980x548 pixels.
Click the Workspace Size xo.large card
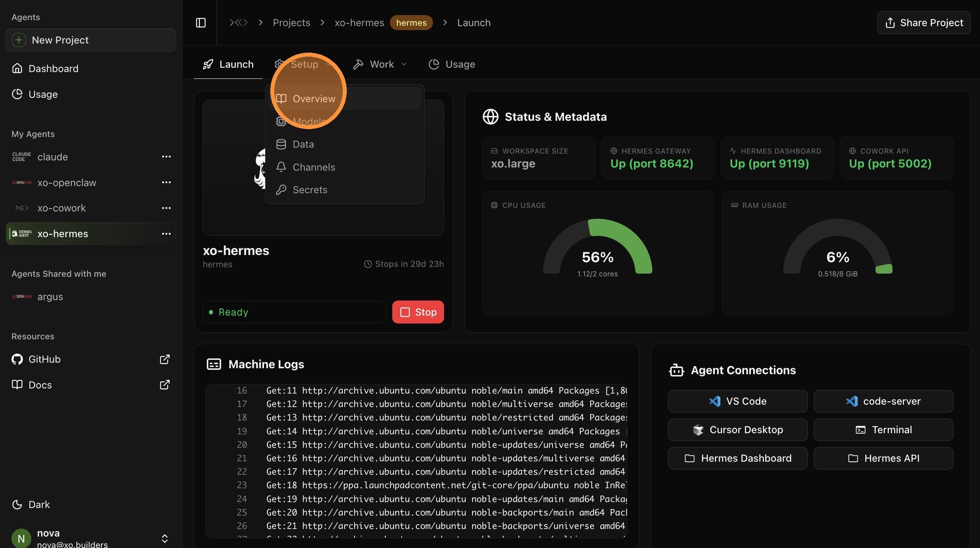[x=539, y=158]
